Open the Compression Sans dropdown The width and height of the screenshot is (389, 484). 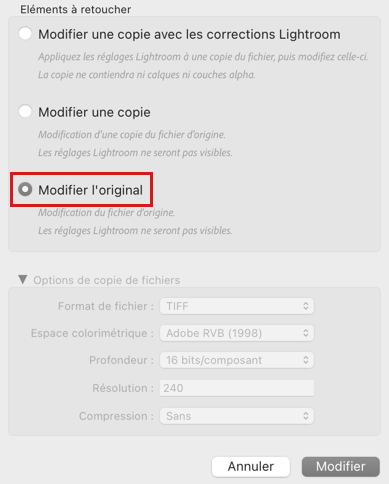[x=237, y=416]
